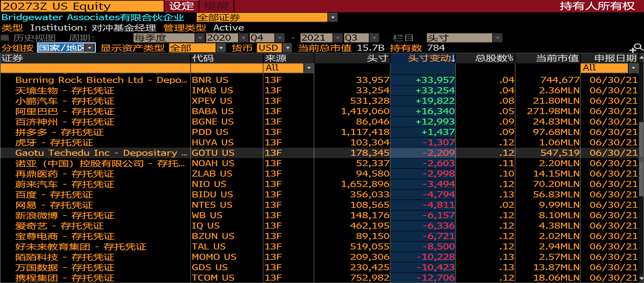
Task: Click the magnifier search icon
Action: point(636,48)
